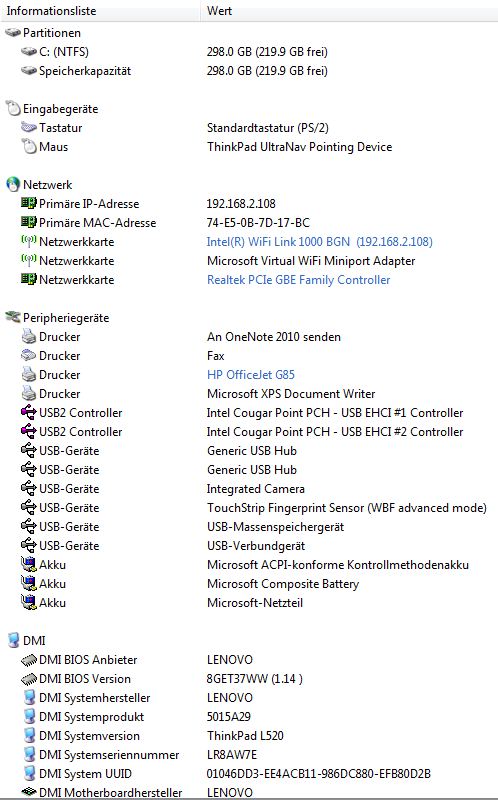Click the An OneNote 2010 senden value

click(x=273, y=337)
